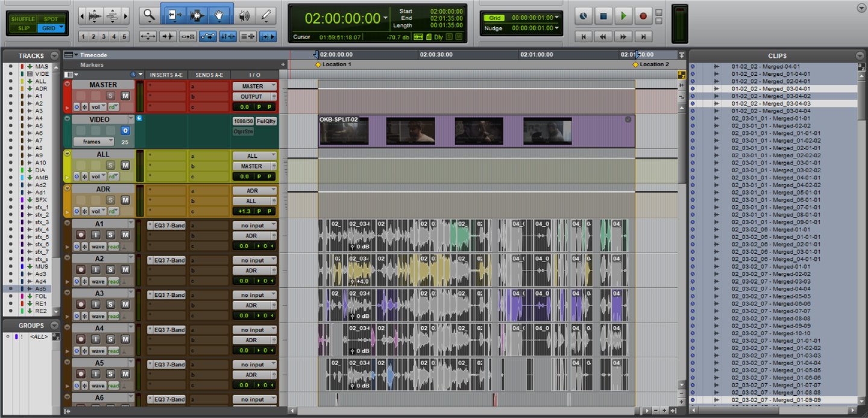This screenshot has height=418, width=868.
Task: Select the Trim tool
Action: tap(175, 14)
